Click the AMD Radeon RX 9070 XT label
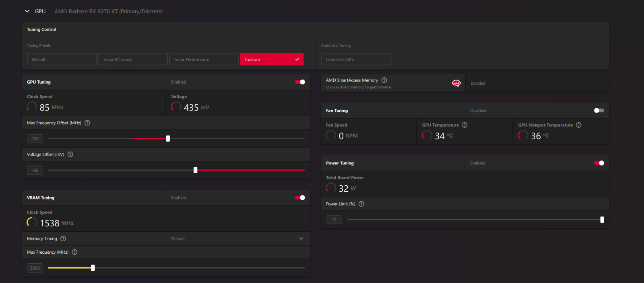The height and width of the screenshot is (283, 644). point(109,11)
